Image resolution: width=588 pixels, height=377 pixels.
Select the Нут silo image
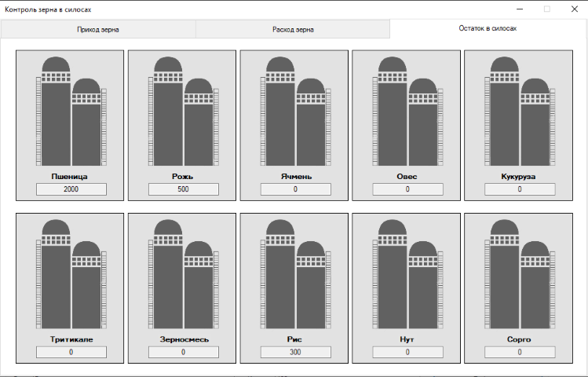click(407, 274)
